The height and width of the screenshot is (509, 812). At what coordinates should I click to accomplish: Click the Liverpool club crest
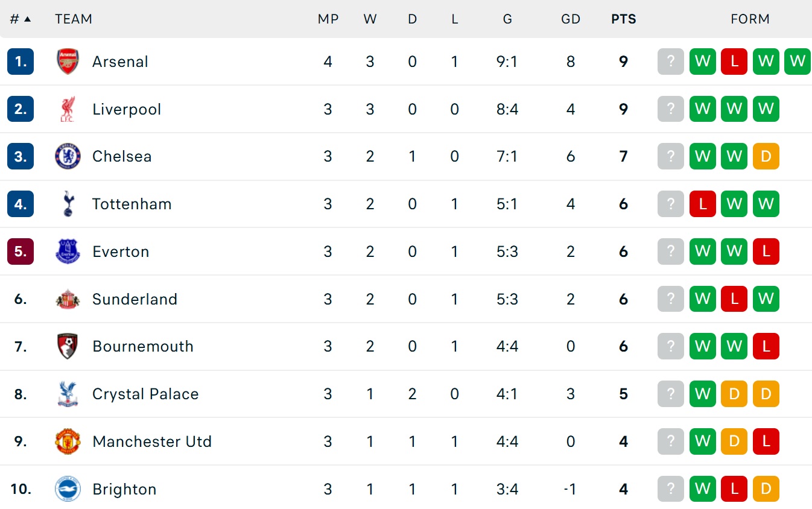(x=68, y=109)
